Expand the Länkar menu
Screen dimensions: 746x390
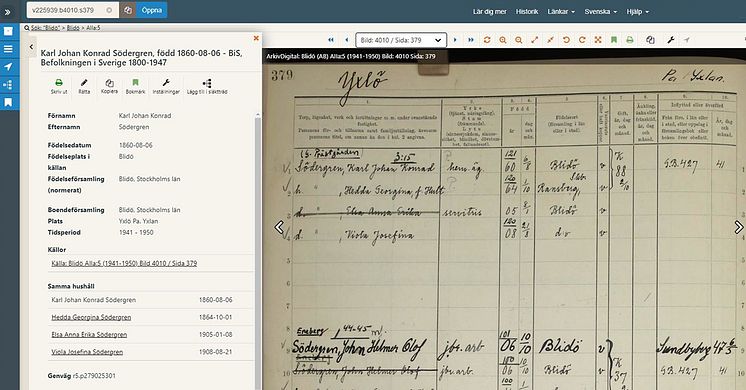coord(561,11)
